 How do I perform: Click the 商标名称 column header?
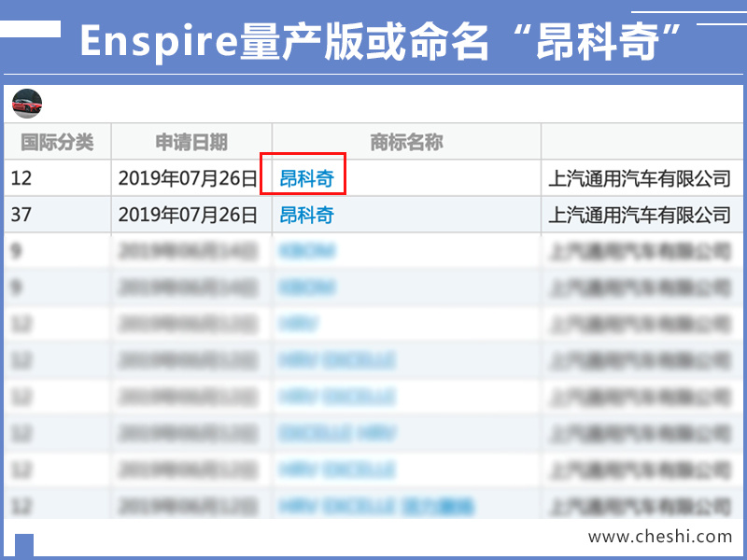pos(406,142)
